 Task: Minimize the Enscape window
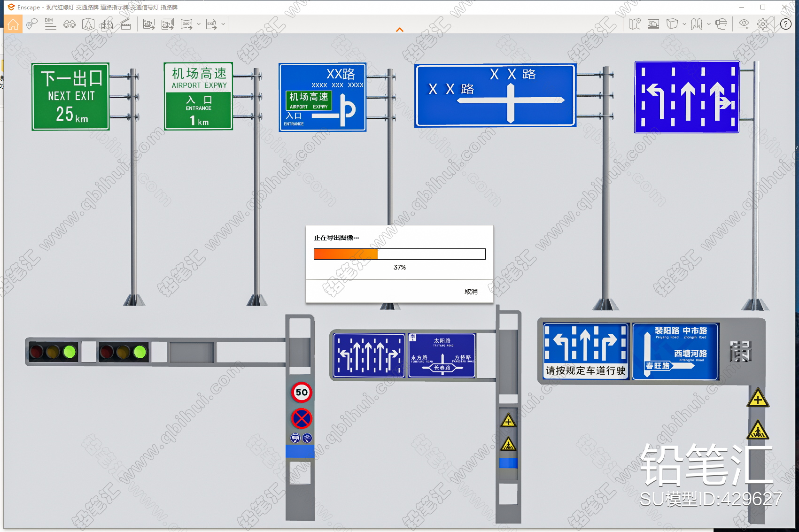pyautogui.click(x=742, y=7)
